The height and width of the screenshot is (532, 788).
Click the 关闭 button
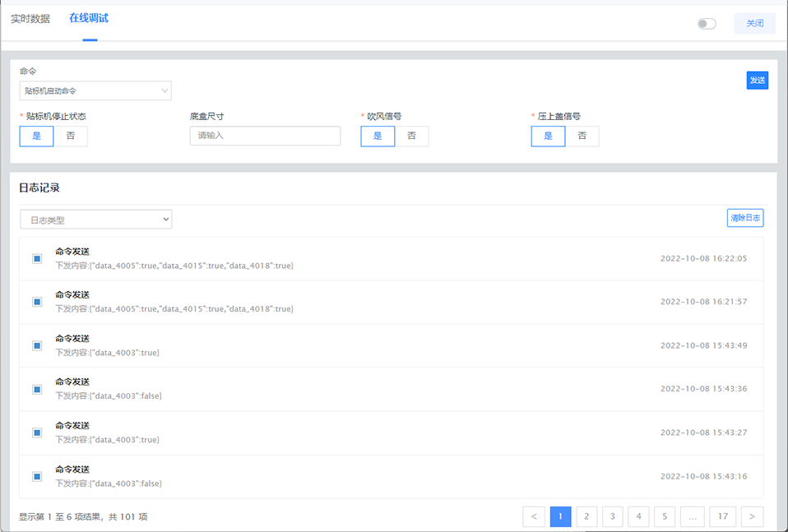pyautogui.click(x=754, y=24)
